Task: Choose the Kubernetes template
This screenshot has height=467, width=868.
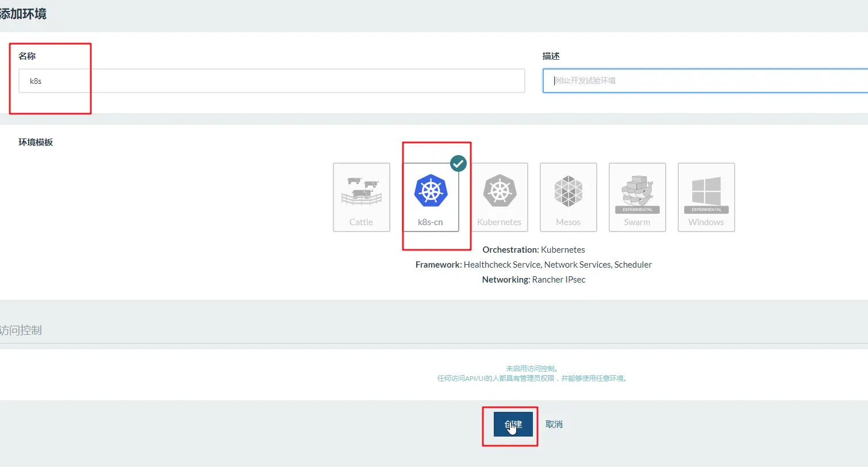Action: point(500,197)
